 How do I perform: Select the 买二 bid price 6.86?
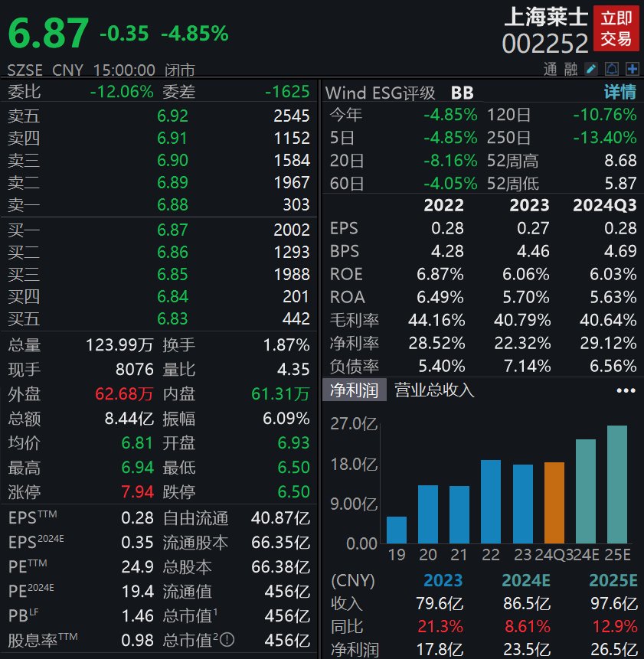[x=172, y=252]
